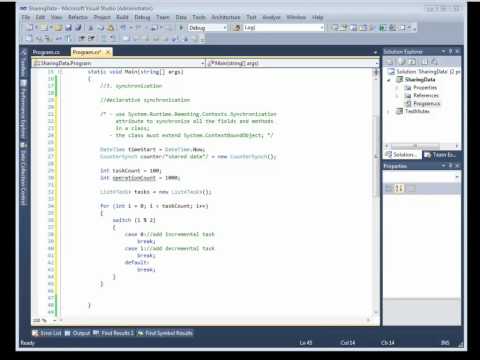
Task: Open the Toolbox side tab
Action: pos(23,63)
